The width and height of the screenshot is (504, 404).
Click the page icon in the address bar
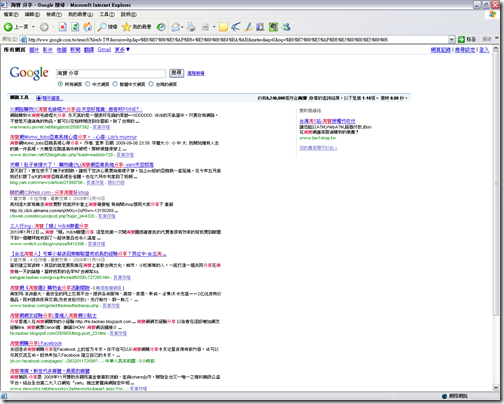coord(24,40)
